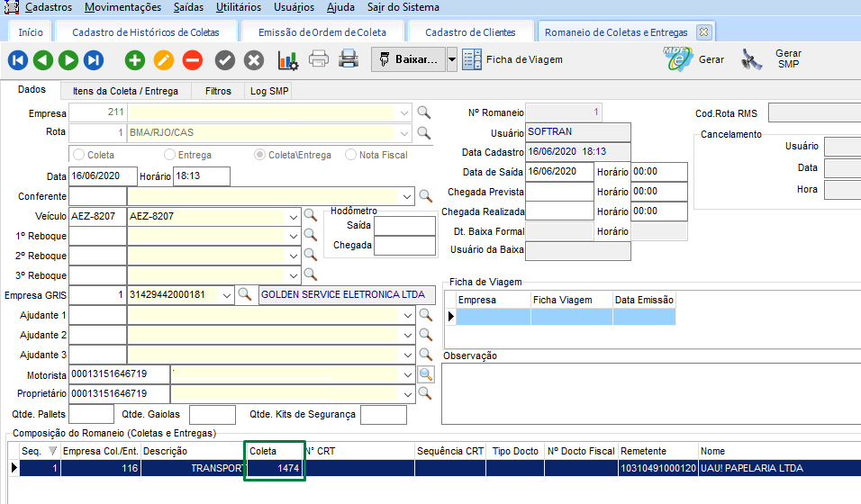The height and width of the screenshot is (504, 861).
Task: Open the chart report toolbar icon
Action: click(287, 60)
